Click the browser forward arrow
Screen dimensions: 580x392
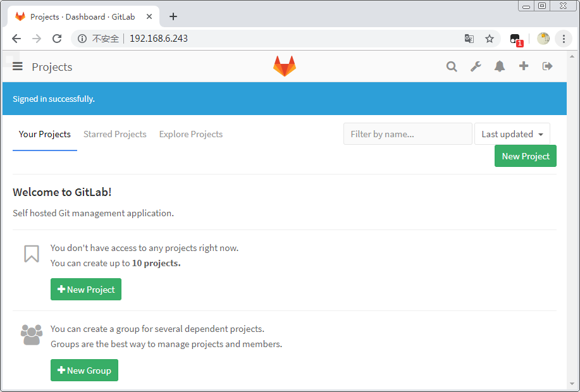(37, 39)
